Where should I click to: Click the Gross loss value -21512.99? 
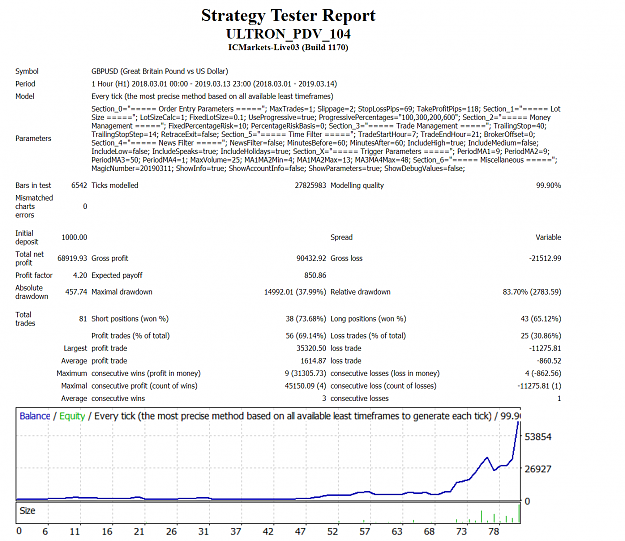click(x=545, y=258)
